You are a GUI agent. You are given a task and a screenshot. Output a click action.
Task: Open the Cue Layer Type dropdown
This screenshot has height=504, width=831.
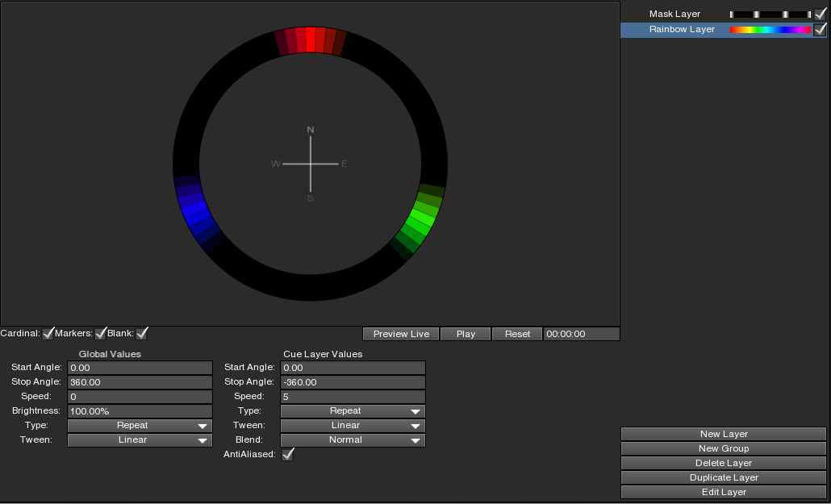click(353, 411)
